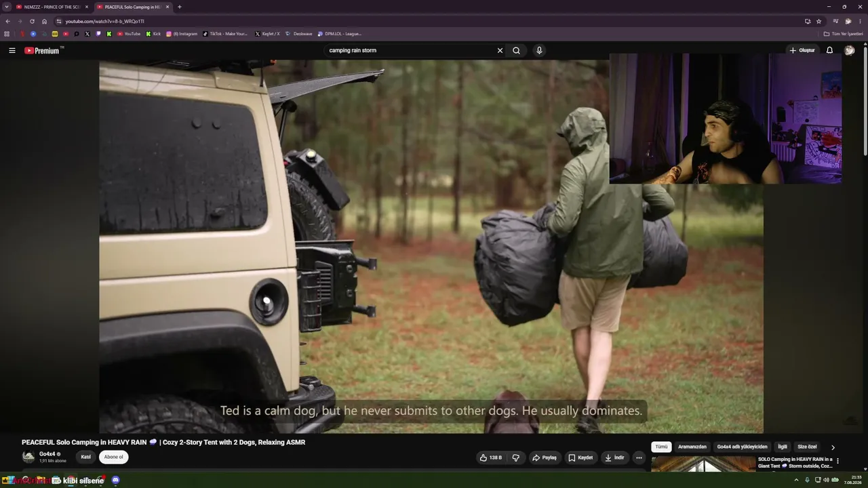Screen dimensions: 868x488
Task: Show hidden system tray icons
Action: 796,480
